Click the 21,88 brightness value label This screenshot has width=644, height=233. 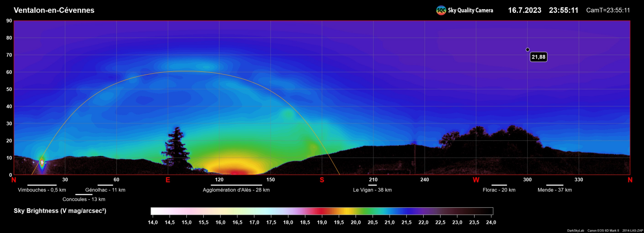[x=538, y=57]
